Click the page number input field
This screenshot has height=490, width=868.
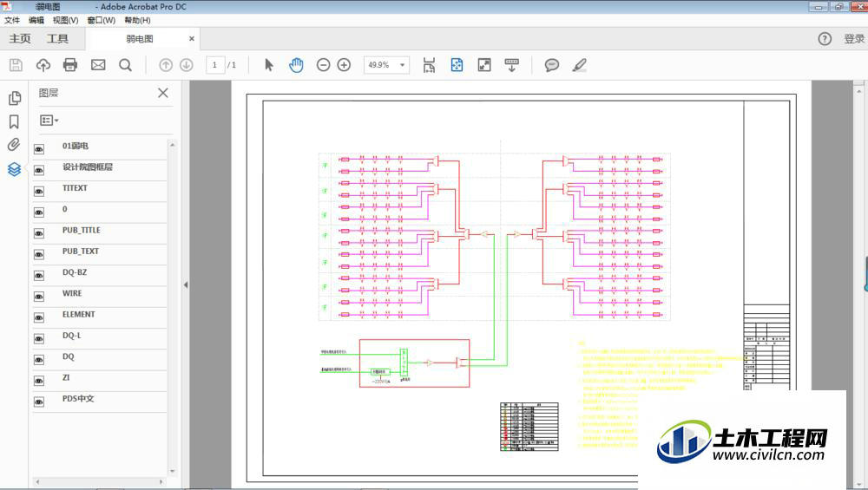click(214, 65)
